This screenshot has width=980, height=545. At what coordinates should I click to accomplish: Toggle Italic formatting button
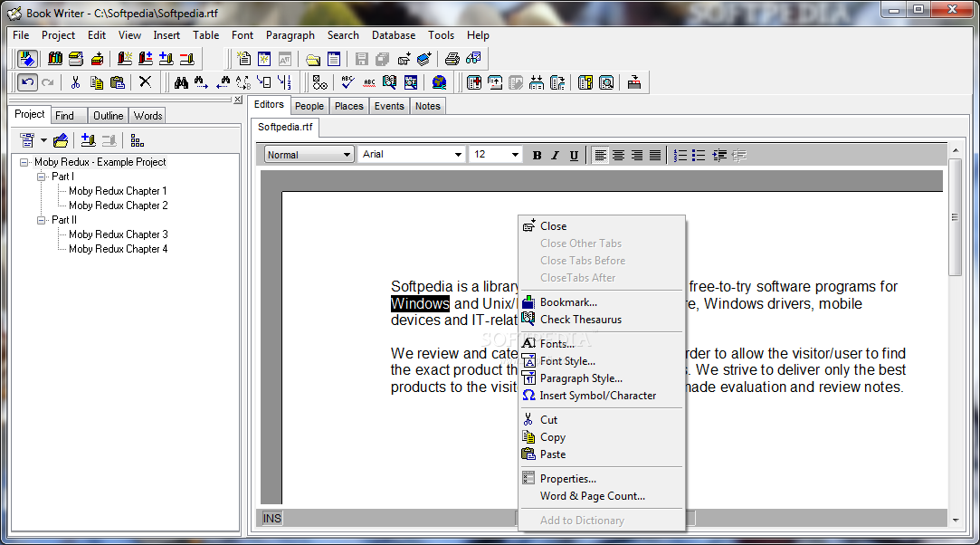[x=555, y=155]
